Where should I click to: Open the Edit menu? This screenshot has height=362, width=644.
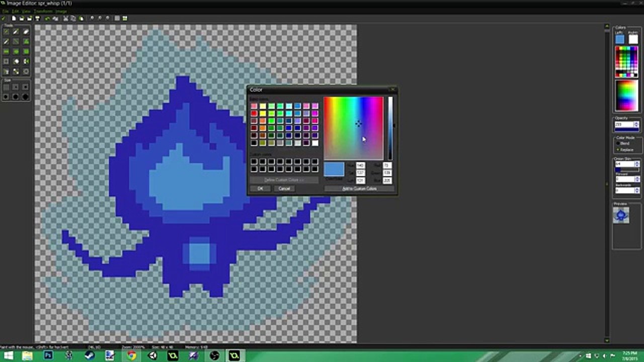point(15,11)
